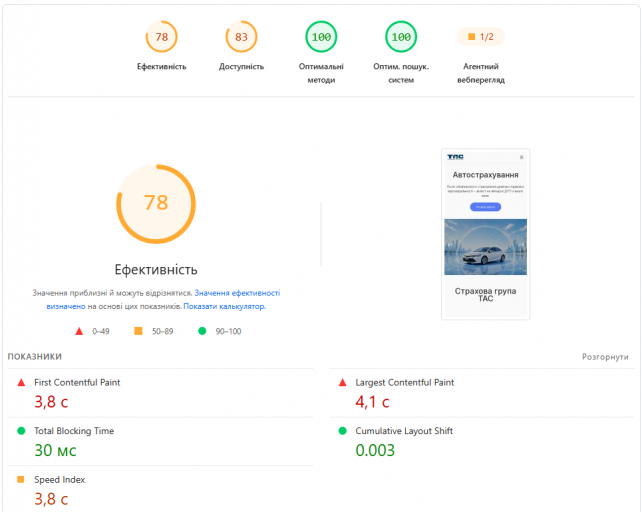This screenshot has width=642, height=512.
Task: Click the 'Ефективність' label under the top gauge
Action: 161,66
